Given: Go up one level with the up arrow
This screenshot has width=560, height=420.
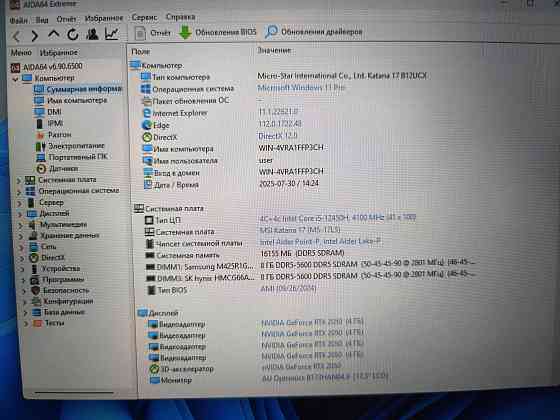Looking at the screenshot, I should (54, 34).
